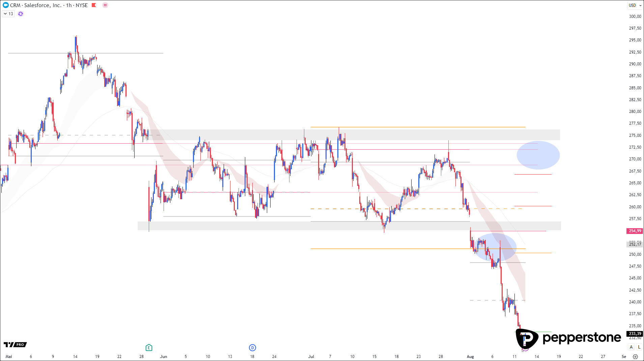Viewport: 644px width, 361px height.
Task: Select the upper grey rectangle zone near 275
Action: 355,135
